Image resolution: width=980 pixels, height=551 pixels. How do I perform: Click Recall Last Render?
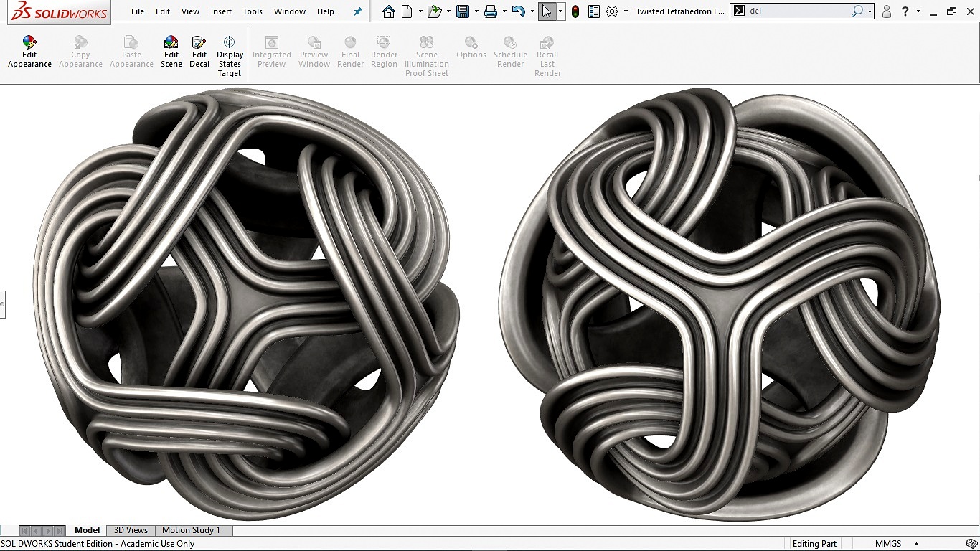pyautogui.click(x=547, y=57)
